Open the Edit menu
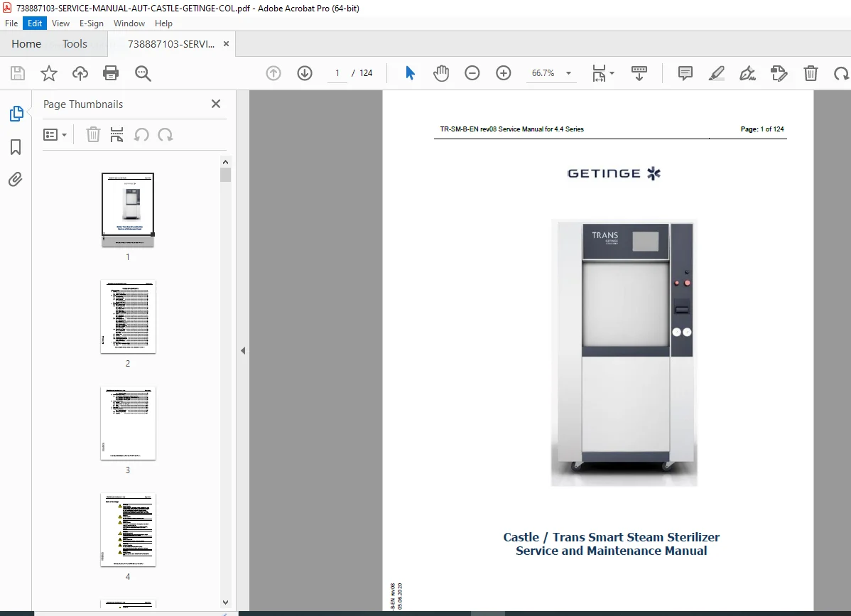The image size is (851, 616). click(x=35, y=23)
